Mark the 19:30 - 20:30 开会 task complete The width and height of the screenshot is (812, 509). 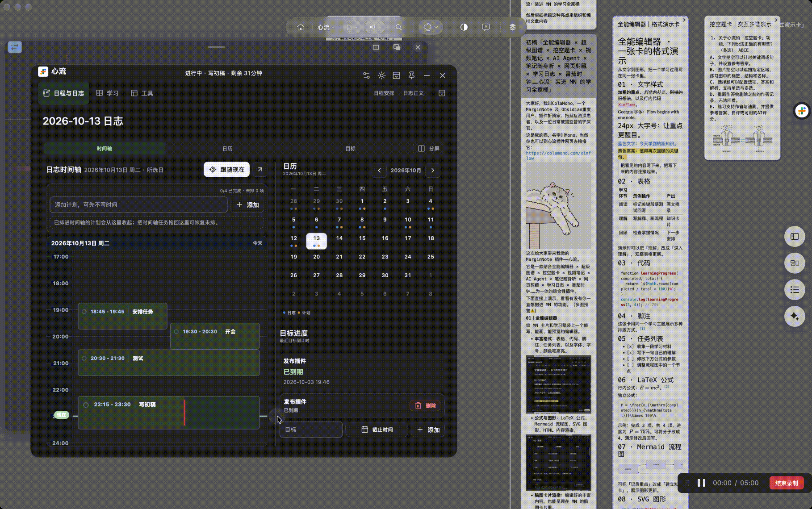click(x=176, y=332)
